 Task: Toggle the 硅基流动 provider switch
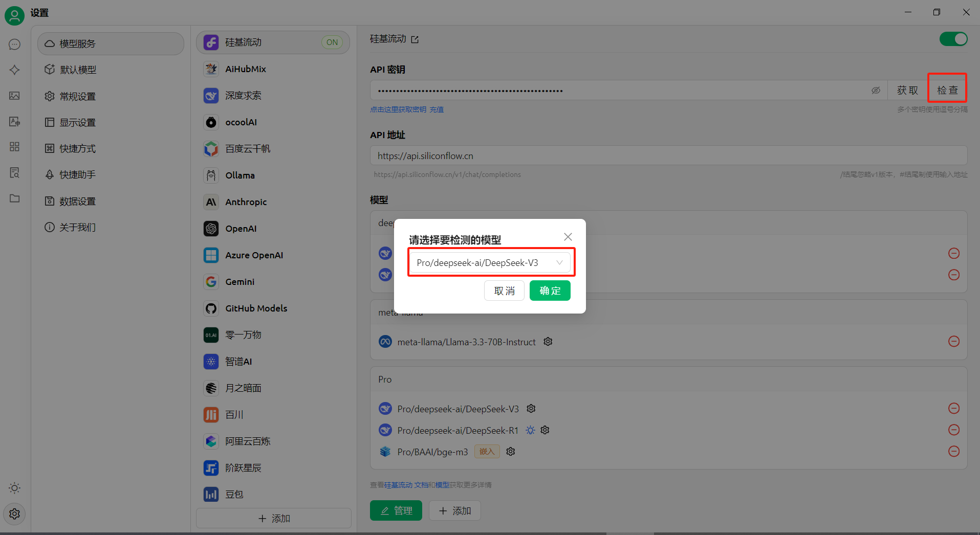[953, 39]
